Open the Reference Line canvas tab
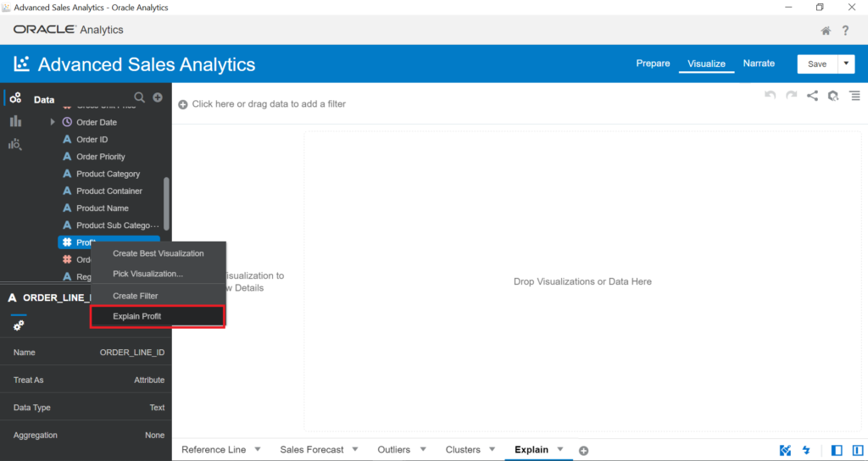868x461 pixels. [x=214, y=449]
